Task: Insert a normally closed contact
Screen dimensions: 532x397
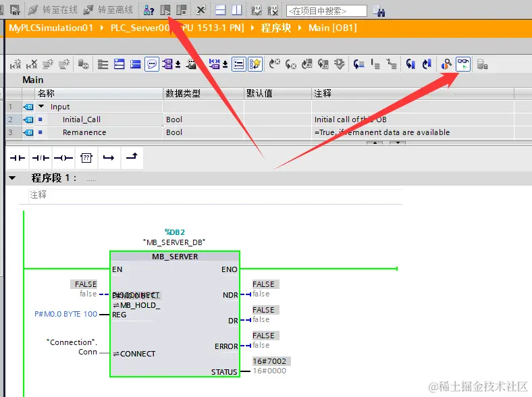Action: click(x=41, y=158)
